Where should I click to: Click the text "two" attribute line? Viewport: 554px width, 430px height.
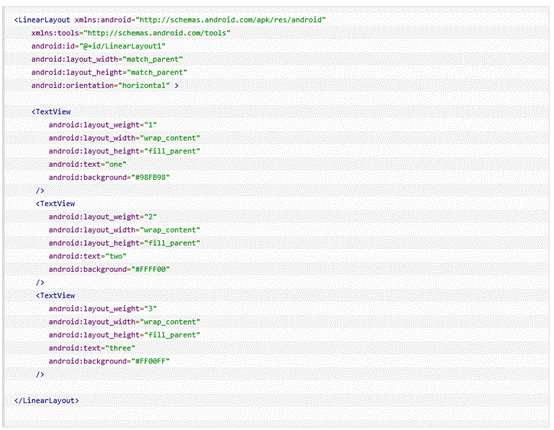pos(88,256)
